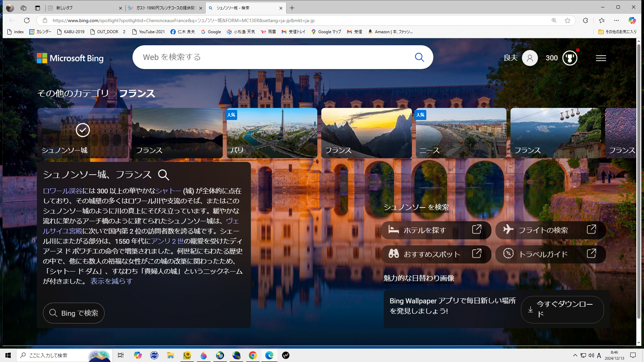Select the パリ Eiffel Tower thumbnail
Viewport: 644px width, 362px height.
272,133
